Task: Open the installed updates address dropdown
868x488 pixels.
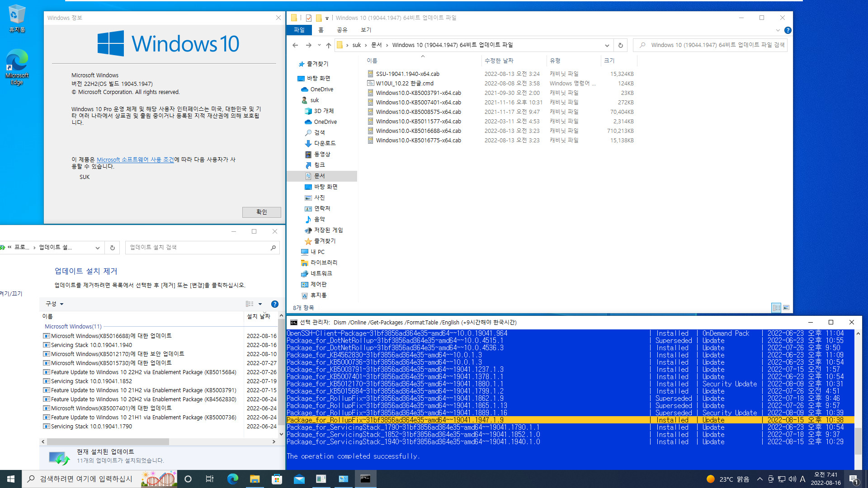Action: click(97, 248)
